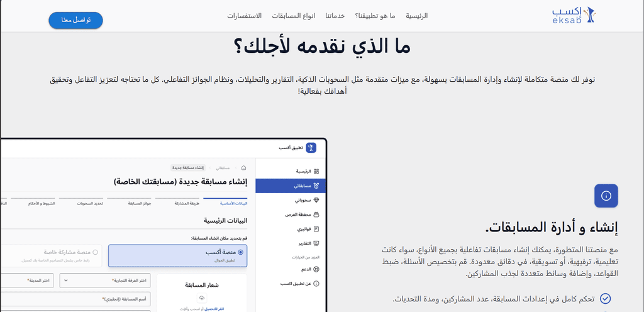Click the blue info icon above إنشاء و أدارة المسابقات
Viewport: 644px width, 312px height.
coord(606,196)
